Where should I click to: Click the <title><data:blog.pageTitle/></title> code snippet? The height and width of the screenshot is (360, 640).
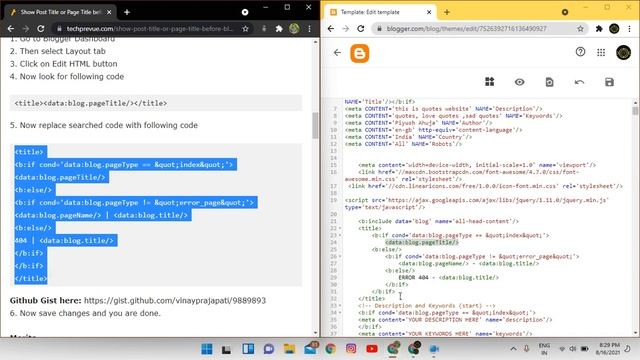pyautogui.click(x=91, y=103)
